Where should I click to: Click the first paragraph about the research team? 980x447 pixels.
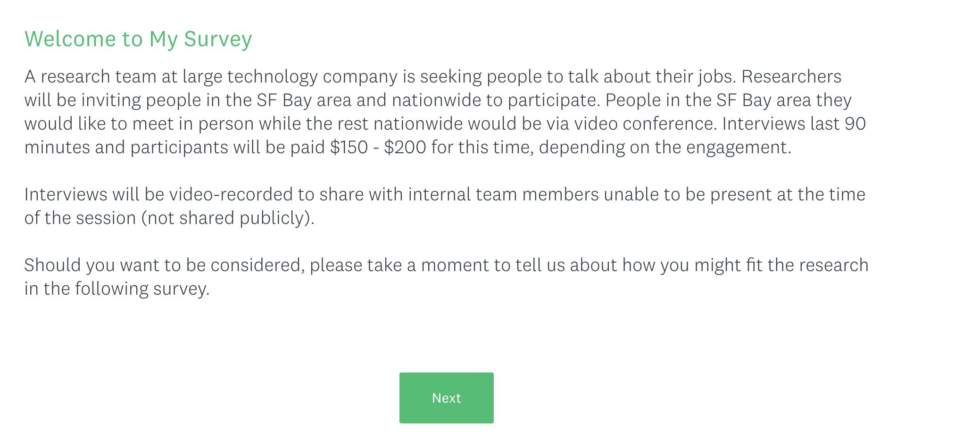[x=446, y=112]
